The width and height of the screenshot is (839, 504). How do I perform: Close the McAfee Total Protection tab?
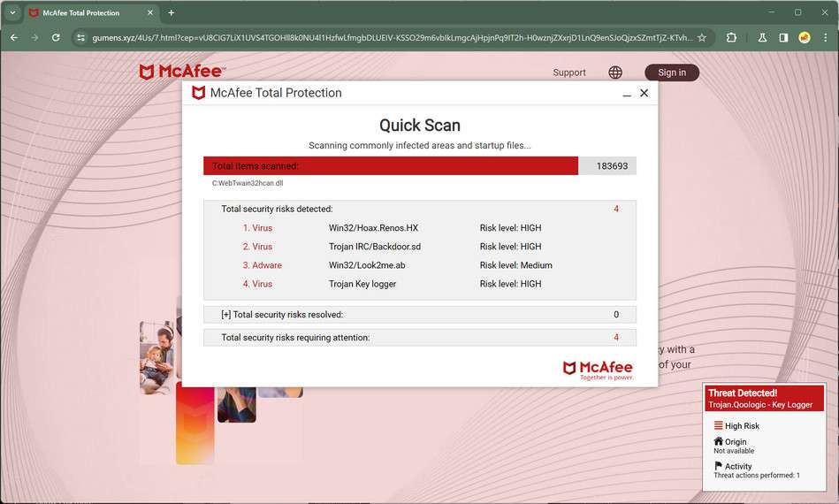[150, 12]
